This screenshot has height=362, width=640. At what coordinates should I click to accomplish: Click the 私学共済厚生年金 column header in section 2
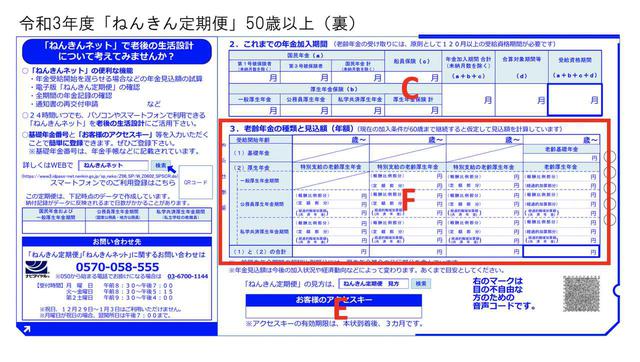(x=358, y=99)
